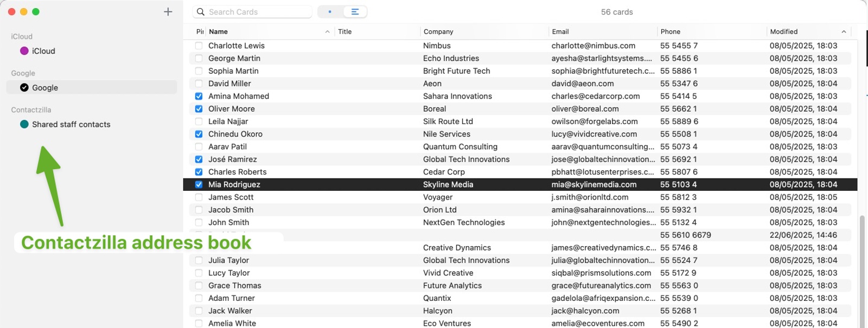Sort by the Name column header
Viewport: 868px width, 328px height.
click(218, 32)
